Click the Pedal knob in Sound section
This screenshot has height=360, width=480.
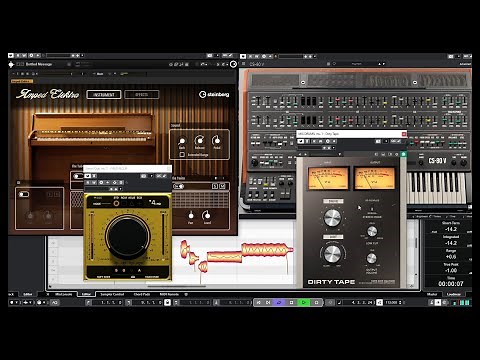pyautogui.click(x=217, y=140)
